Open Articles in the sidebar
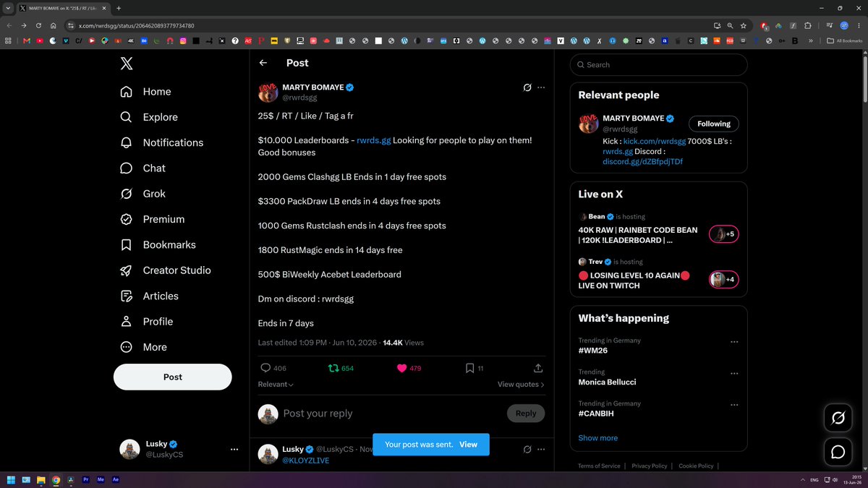868x488 pixels. [149, 296]
